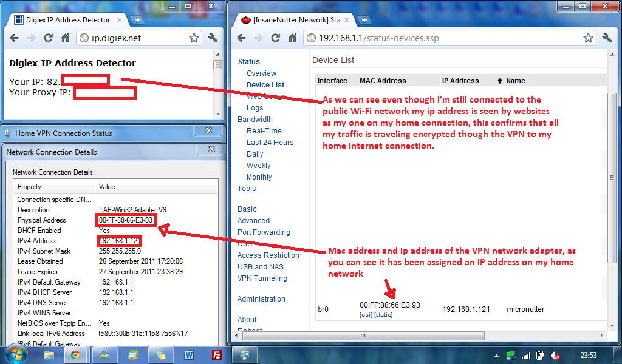Open Administration in router sidebar
Screen dimensions: 622x364
pos(261,298)
